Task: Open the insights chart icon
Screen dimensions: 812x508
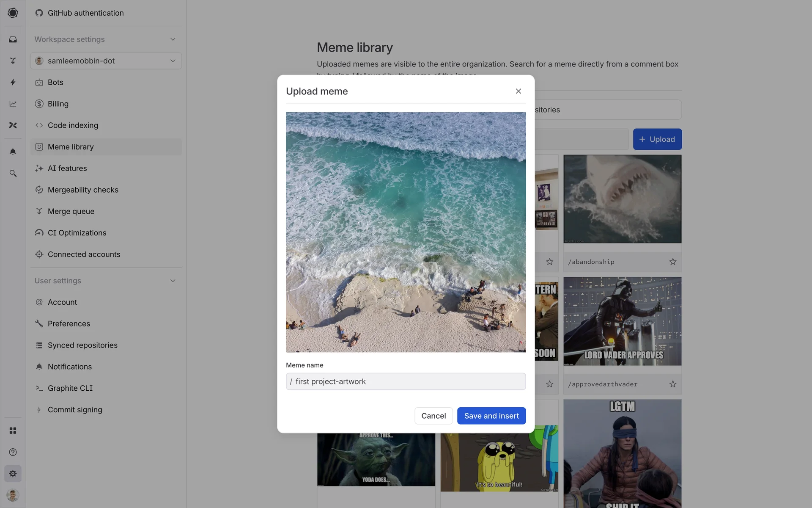Action: (13, 104)
